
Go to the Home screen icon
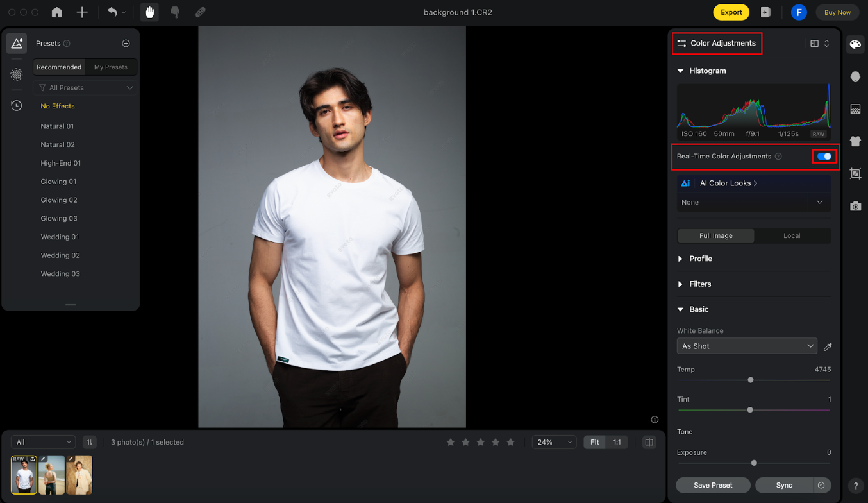pos(57,12)
